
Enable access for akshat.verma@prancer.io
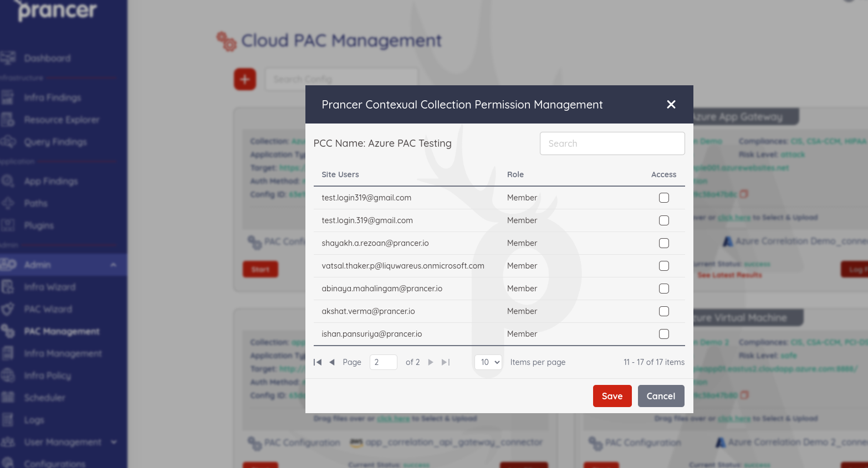coord(664,311)
